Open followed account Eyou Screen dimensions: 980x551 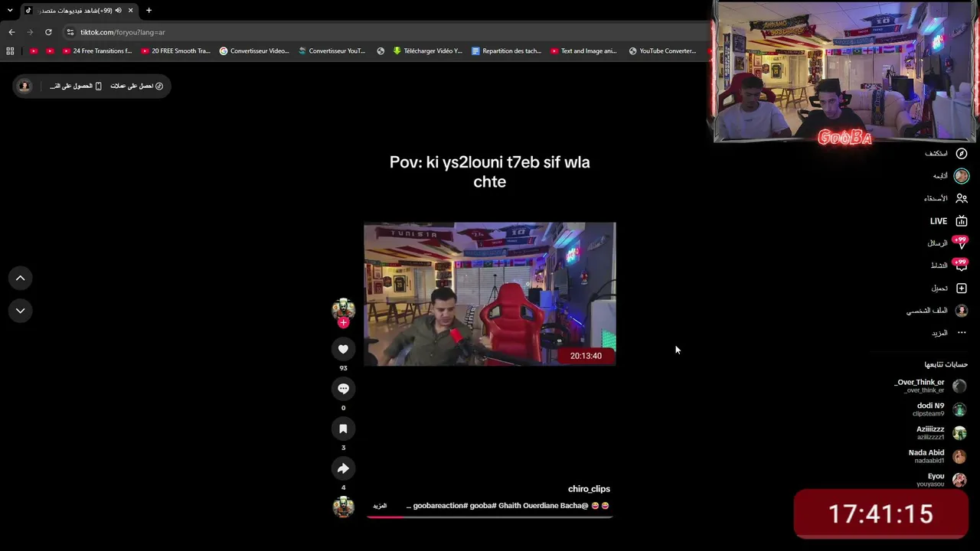[x=942, y=480]
